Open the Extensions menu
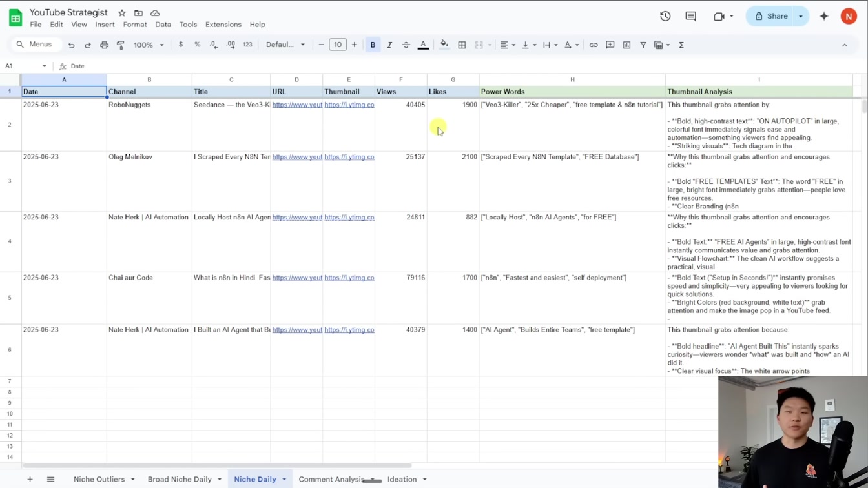This screenshot has height=488, width=868. 223,25
